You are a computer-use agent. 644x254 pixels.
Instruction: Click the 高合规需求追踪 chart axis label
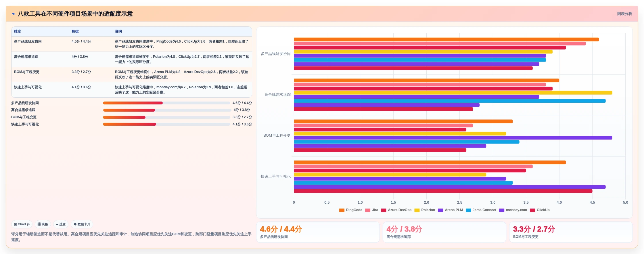277,95
